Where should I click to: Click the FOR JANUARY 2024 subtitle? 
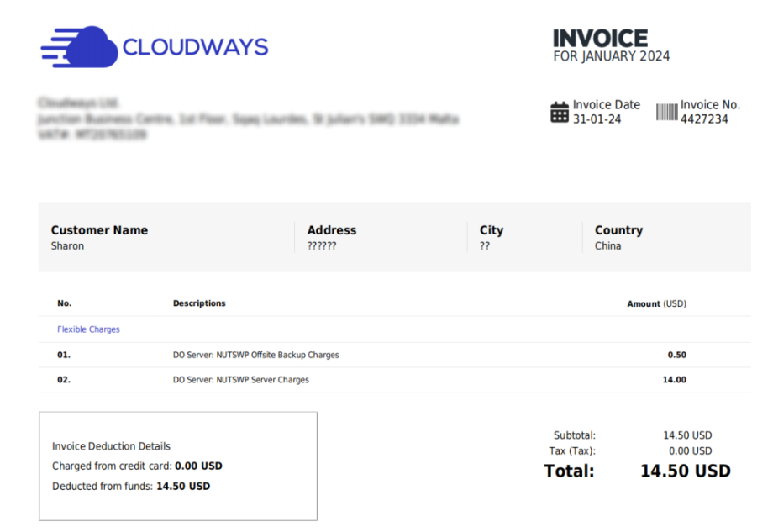pyautogui.click(x=611, y=56)
